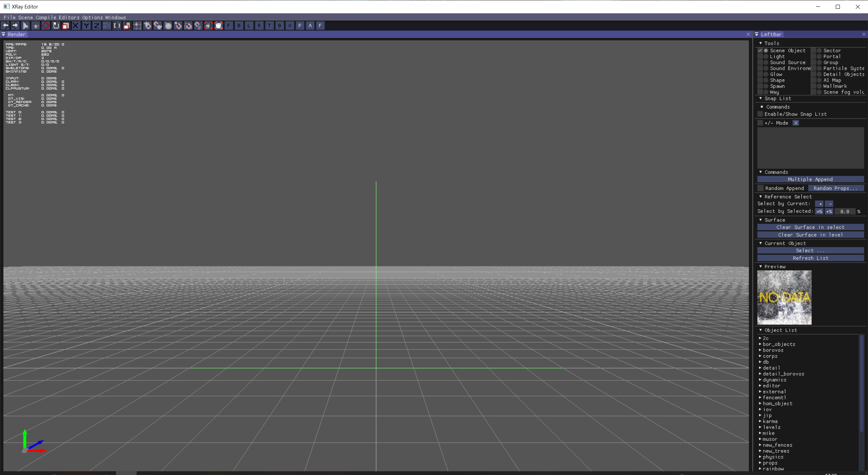Screen dimensions: 868x475
Task: Expand the dynamics tree folder
Action: coord(760,380)
